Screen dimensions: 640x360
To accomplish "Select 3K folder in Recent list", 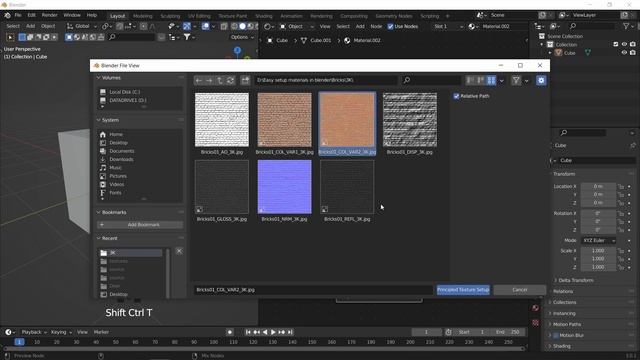I will [131, 253].
